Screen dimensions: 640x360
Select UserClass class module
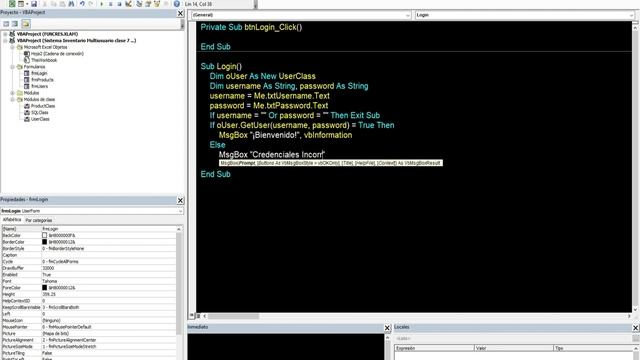pos(40,119)
